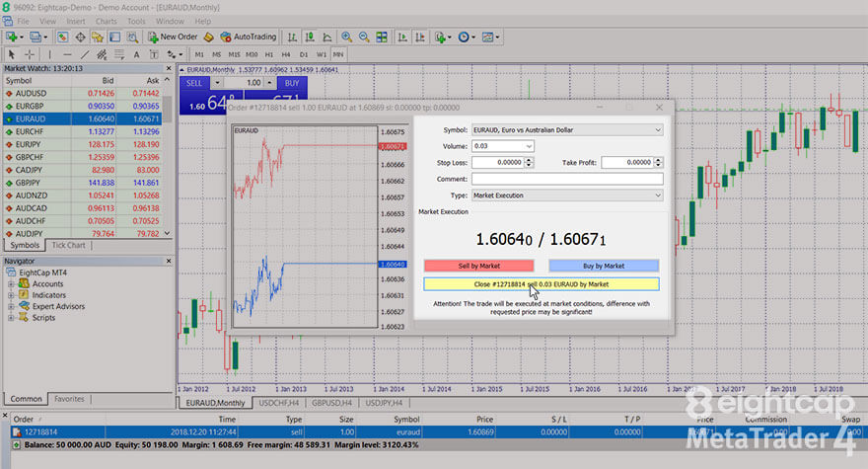Select the text 'A' tool
This screenshot has width=868, height=469.
tap(136, 54)
